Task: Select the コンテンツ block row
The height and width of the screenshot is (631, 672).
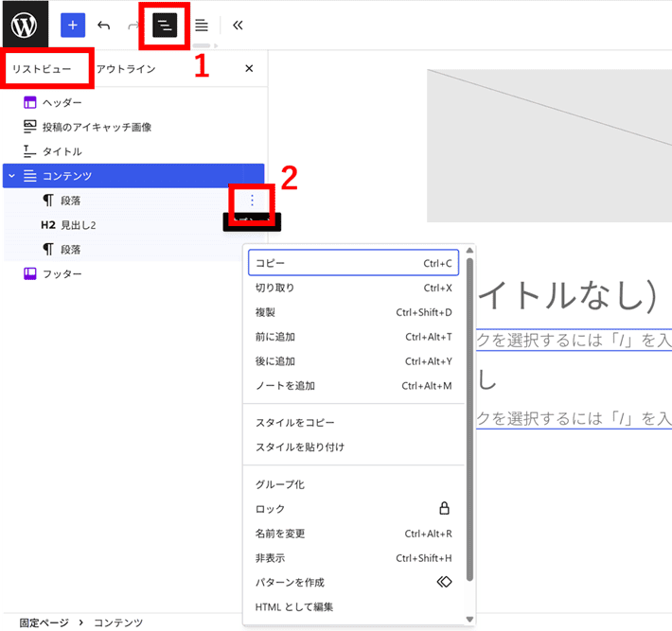Action: pos(133,176)
